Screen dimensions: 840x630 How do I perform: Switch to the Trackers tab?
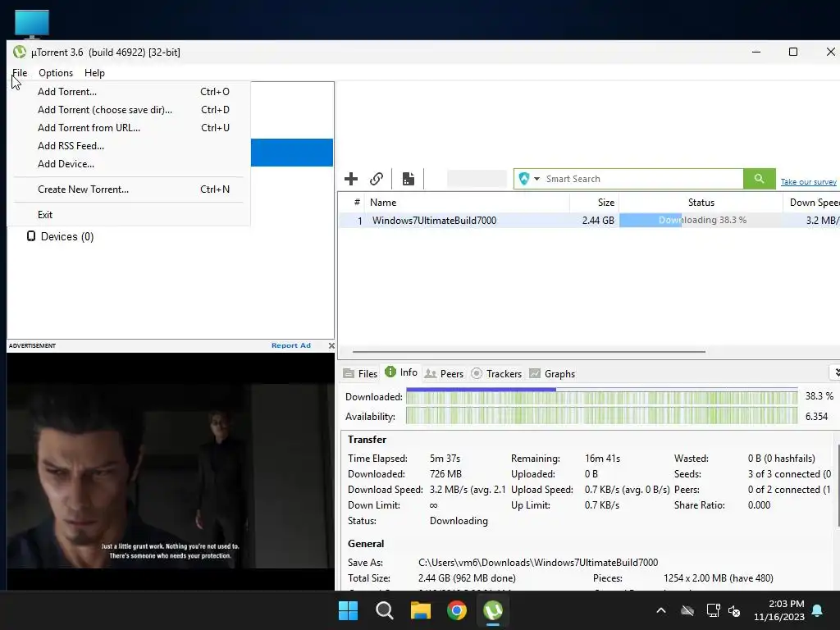click(496, 374)
